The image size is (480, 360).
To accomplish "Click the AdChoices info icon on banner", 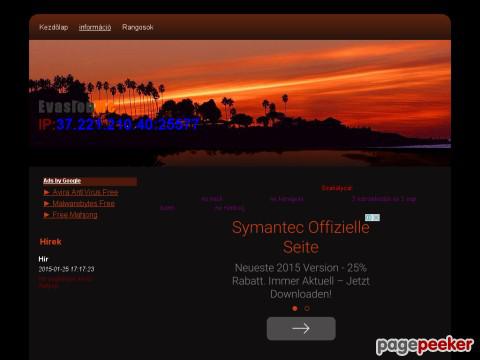I will point(369,218).
